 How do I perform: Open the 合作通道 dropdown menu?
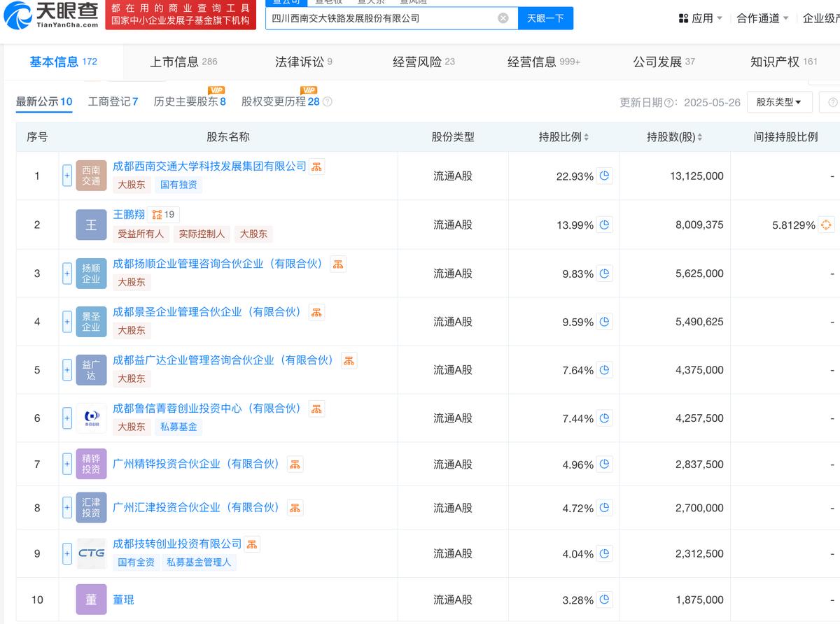[x=763, y=18]
